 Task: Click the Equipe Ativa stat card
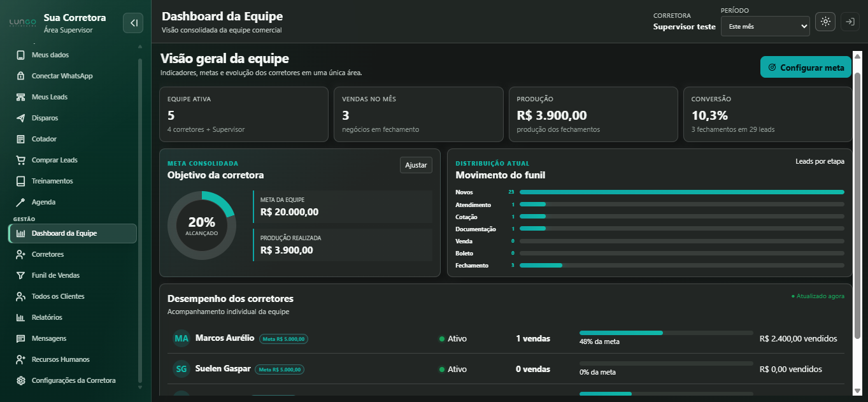(244, 114)
